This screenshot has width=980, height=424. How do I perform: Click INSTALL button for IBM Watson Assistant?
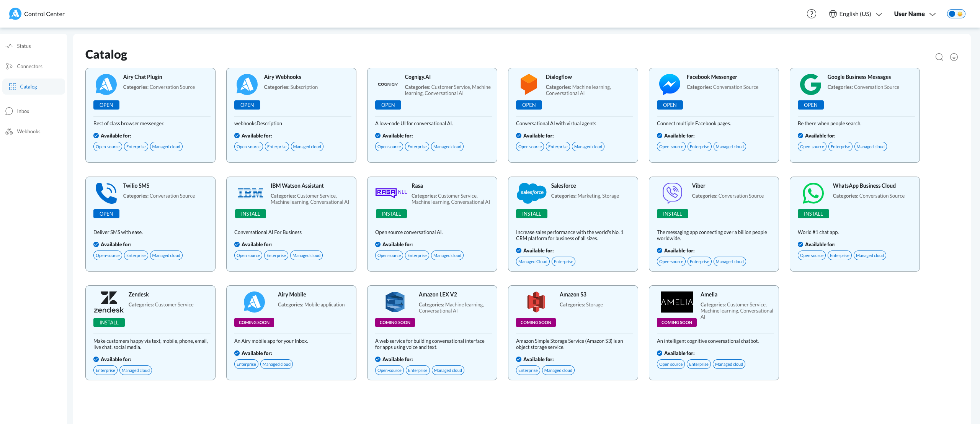coord(250,213)
